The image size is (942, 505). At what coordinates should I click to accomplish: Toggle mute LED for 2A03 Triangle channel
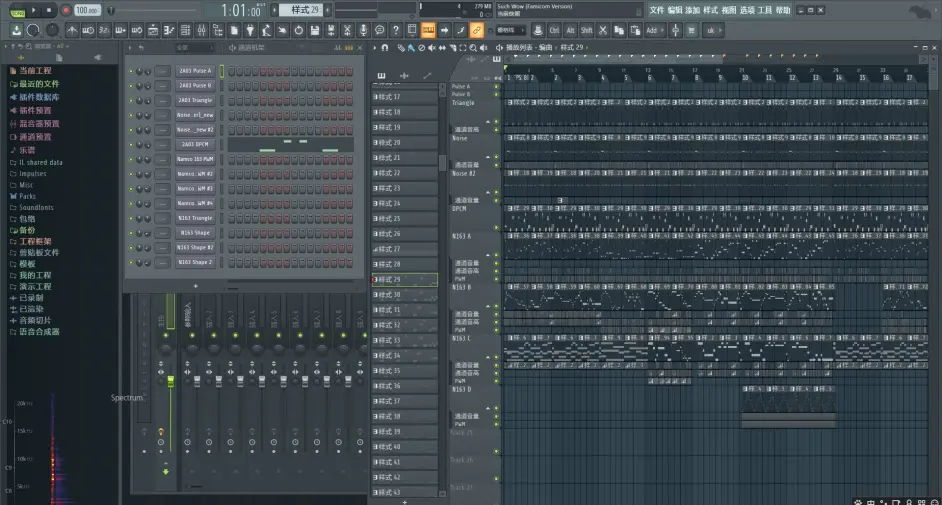point(131,100)
